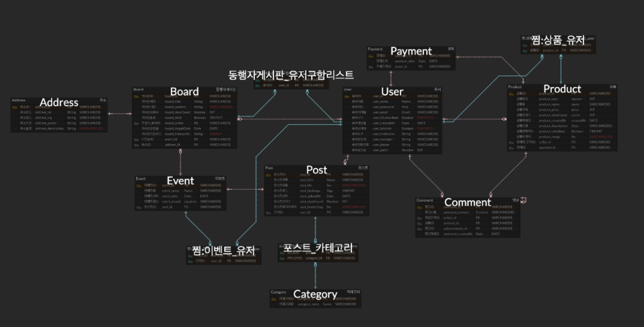Screen dimensions: 644x327
Task: Select the yellow PK key icon on board_id
Action: pyautogui.click(x=136, y=97)
